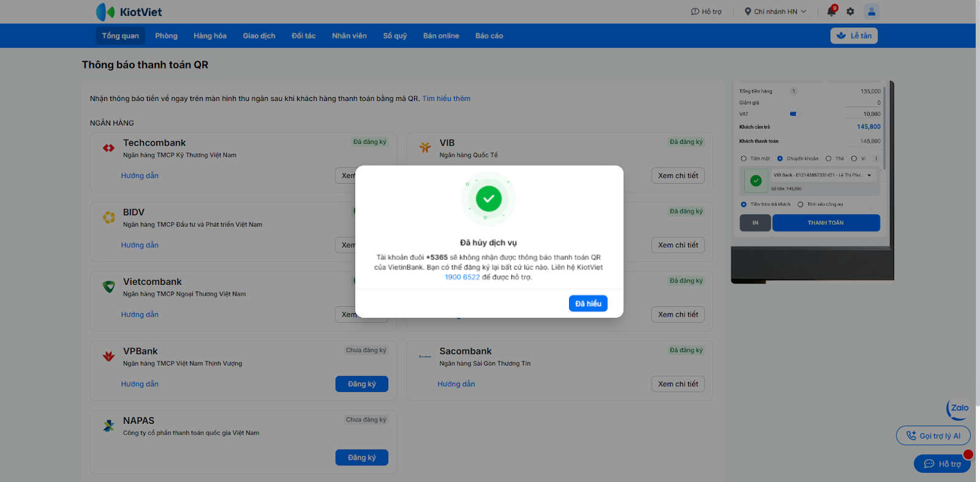This screenshot has height=482, width=980.
Task: Open notifications bell in header
Action: 831,12
